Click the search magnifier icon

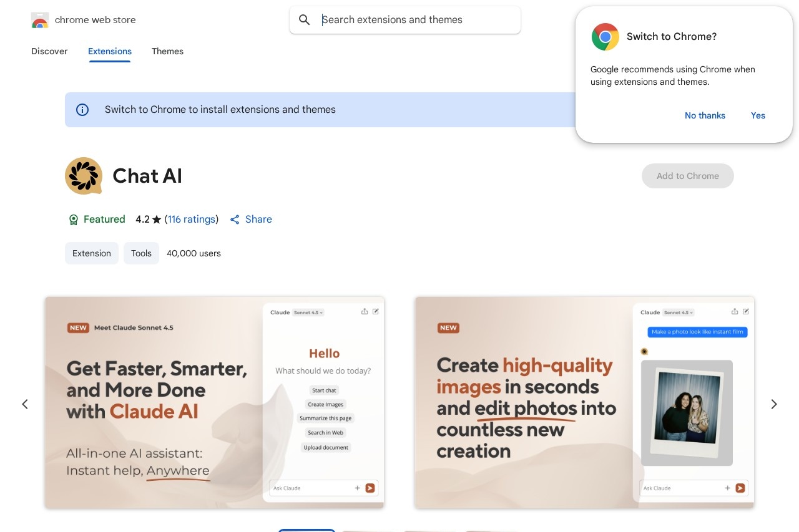click(304, 19)
